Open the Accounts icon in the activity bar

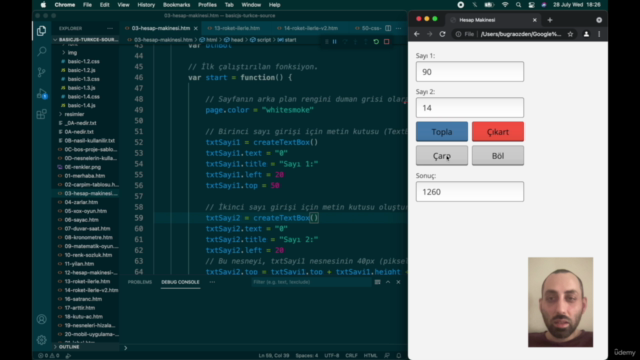[x=41, y=319]
